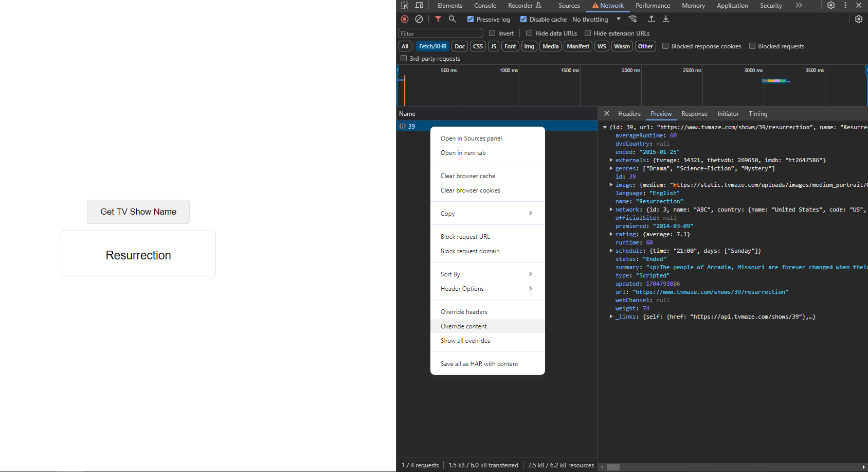Filter requests by WS type
868x472 pixels.
coord(602,46)
